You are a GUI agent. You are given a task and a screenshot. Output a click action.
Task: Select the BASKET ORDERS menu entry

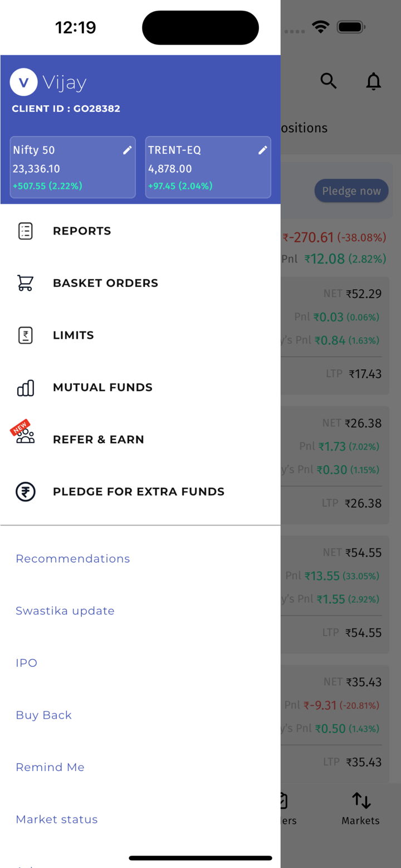click(105, 283)
